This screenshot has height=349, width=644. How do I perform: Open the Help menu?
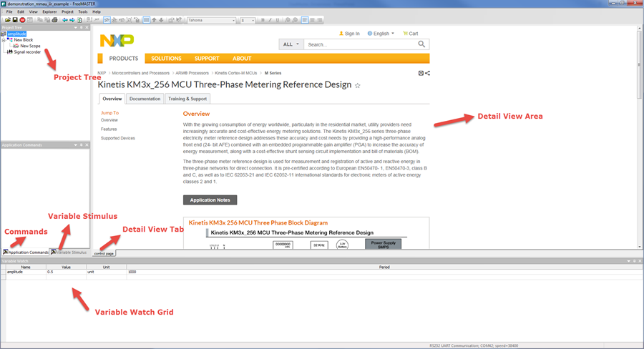pos(97,12)
